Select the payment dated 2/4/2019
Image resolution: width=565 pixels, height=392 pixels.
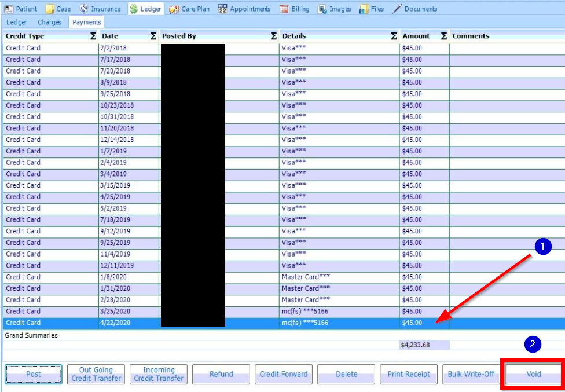tap(284, 163)
